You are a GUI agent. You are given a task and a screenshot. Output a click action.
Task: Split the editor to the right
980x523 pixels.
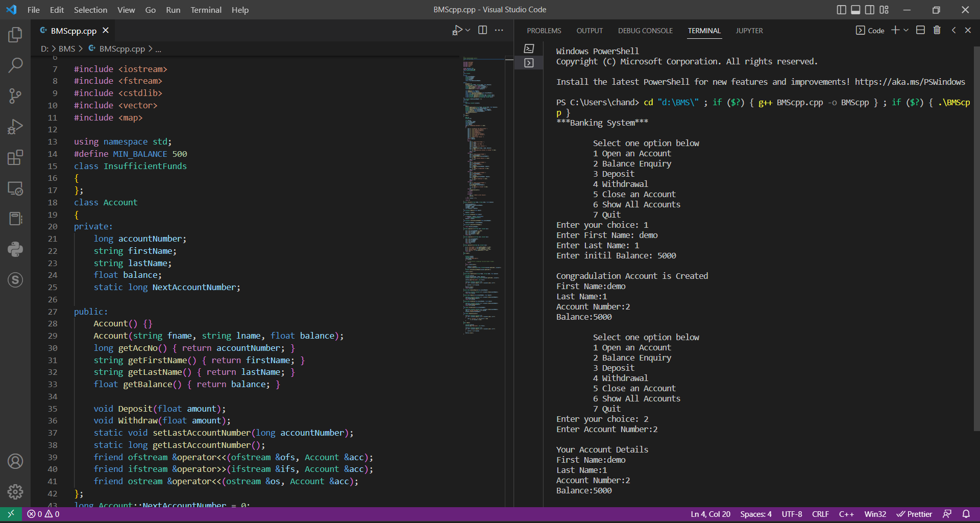pyautogui.click(x=482, y=30)
